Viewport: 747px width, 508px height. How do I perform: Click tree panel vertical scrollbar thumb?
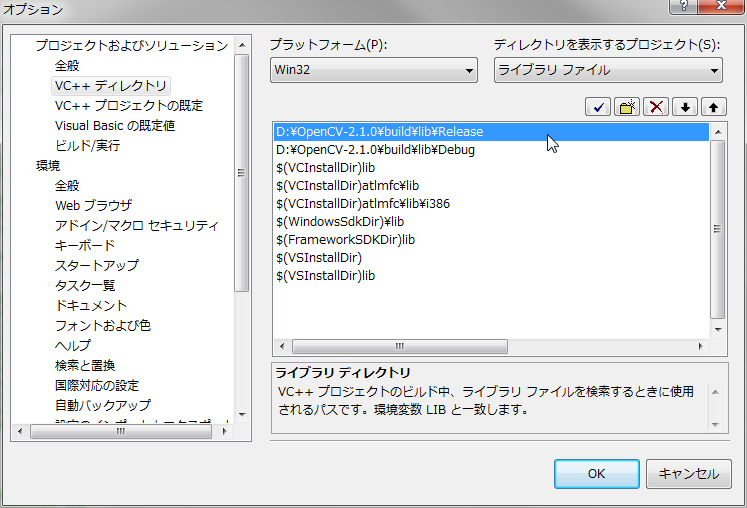242,173
